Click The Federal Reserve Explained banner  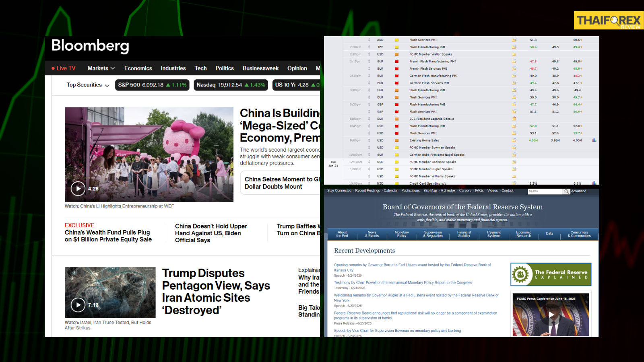pos(551,274)
